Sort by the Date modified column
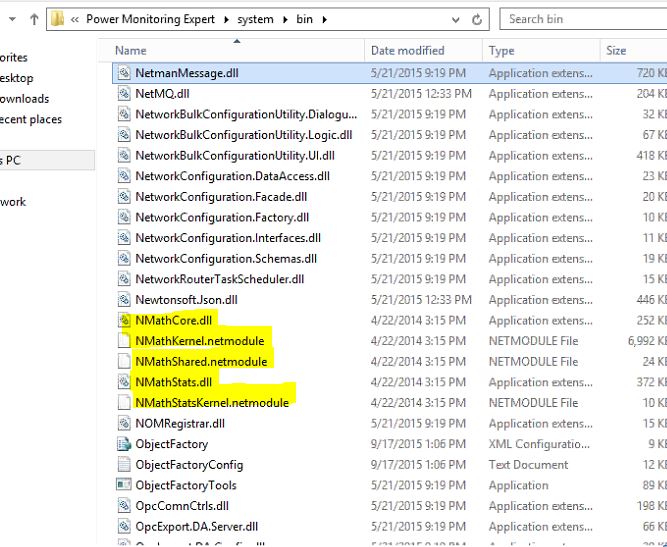The width and height of the screenshot is (667, 547). [408, 51]
